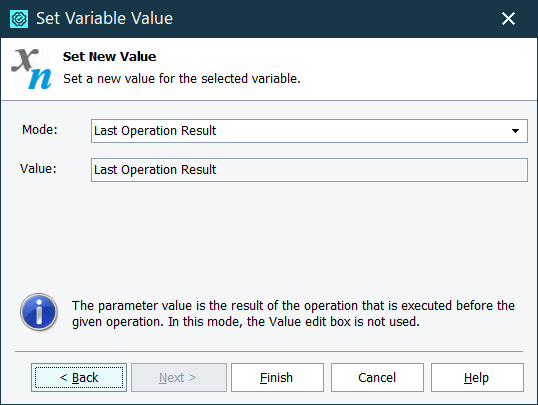Click inside the Value edit box
The width and height of the screenshot is (538, 405).
tap(309, 170)
